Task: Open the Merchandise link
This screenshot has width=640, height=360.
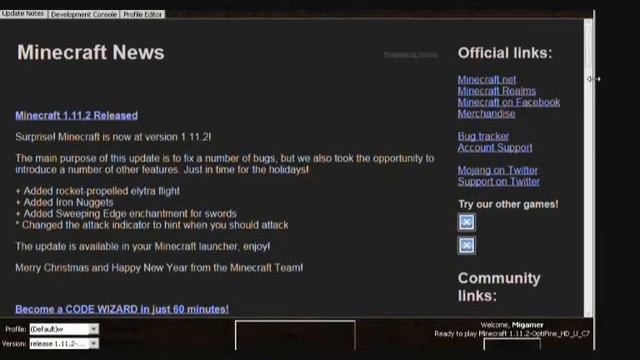Action: click(486, 113)
